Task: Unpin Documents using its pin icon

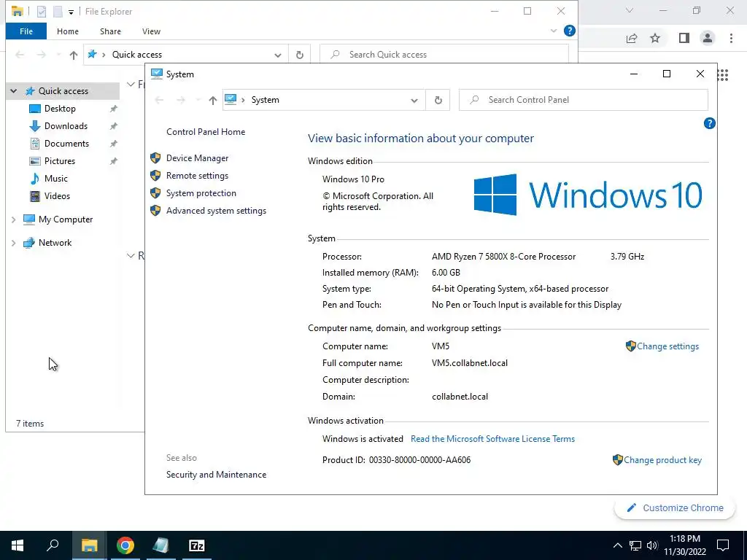Action: click(x=113, y=144)
